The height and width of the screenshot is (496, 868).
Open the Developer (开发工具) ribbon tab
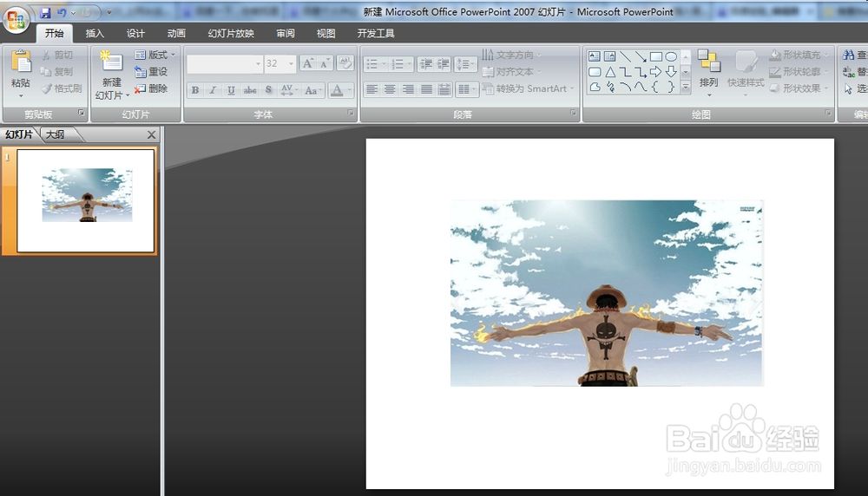coord(376,34)
